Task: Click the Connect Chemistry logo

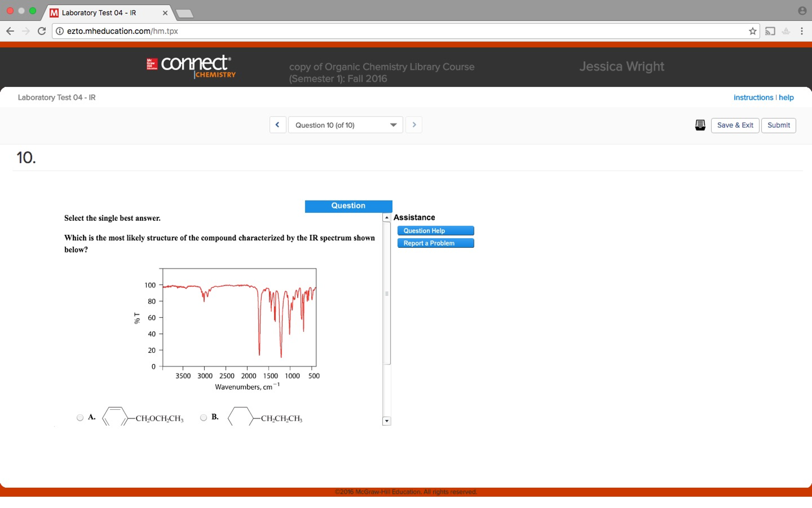Action: pos(191,66)
